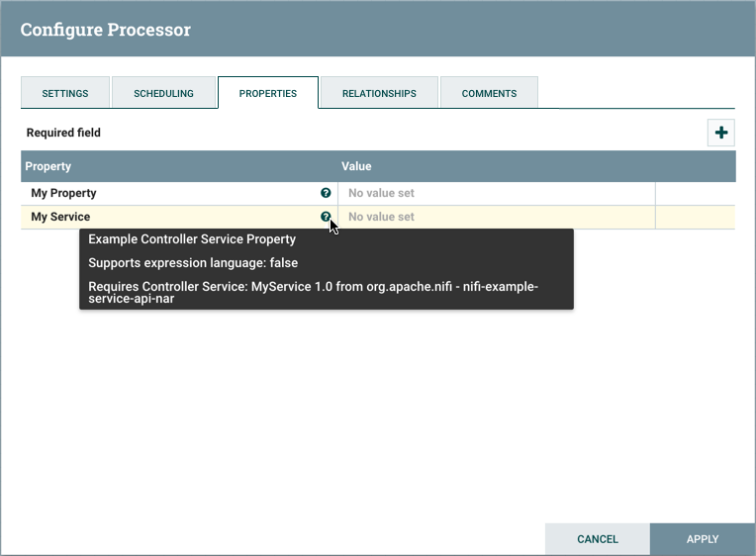Click help icon next to My Property
The height and width of the screenshot is (556, 756).
[x=326, y=194]
